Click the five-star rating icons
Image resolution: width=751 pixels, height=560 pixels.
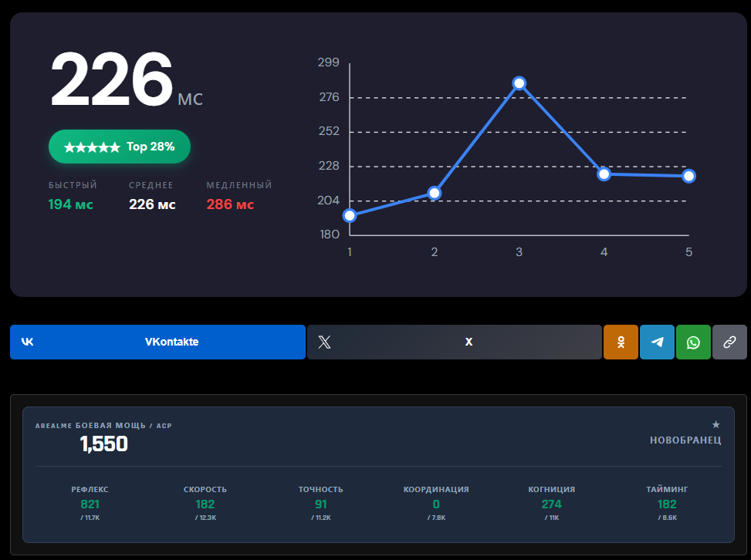(92, 147)
